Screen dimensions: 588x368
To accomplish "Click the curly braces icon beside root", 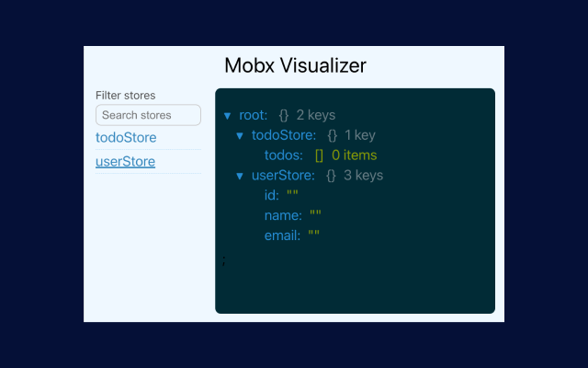I will 284,116.
